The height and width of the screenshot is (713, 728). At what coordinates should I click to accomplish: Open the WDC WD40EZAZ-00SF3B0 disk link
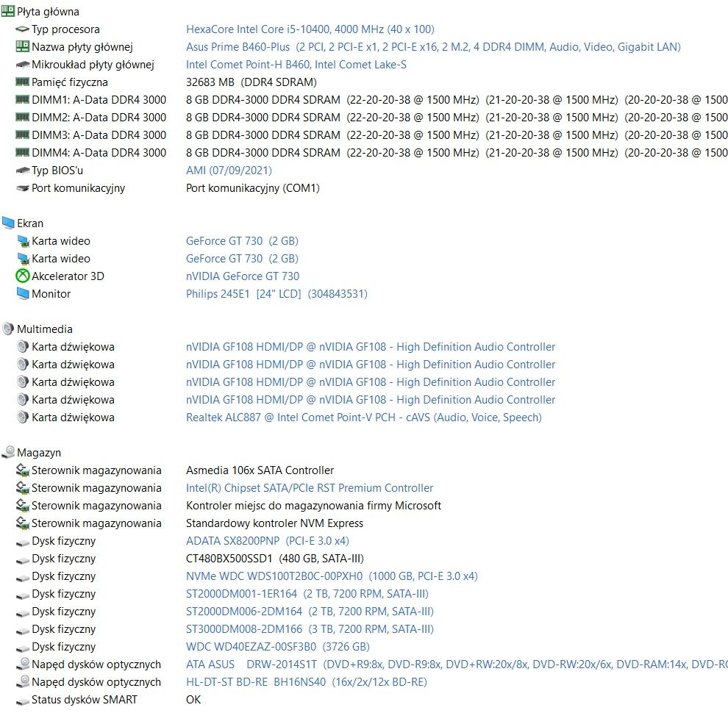tap(278, 647)
